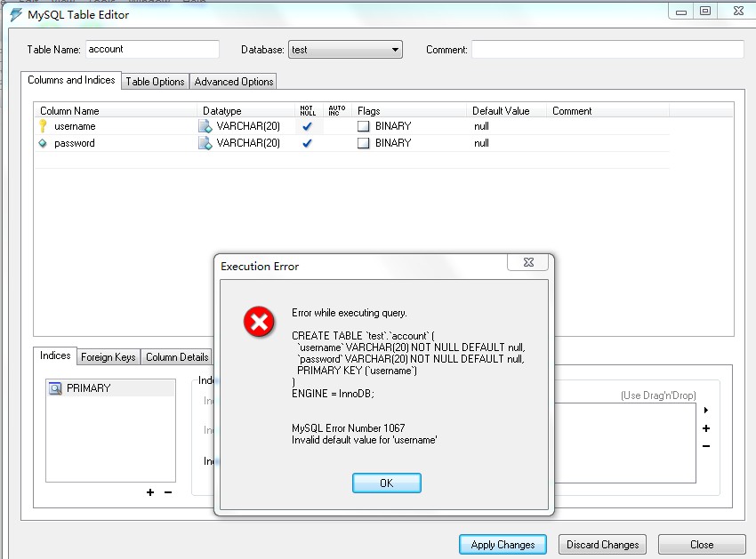Close the Execution Error dialog with X
756x559 pixels.
click(528, 262)
